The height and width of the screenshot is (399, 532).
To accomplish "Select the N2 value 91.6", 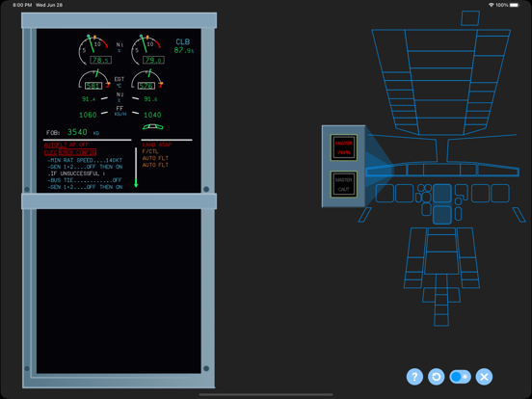I will [x=150, y=99].
